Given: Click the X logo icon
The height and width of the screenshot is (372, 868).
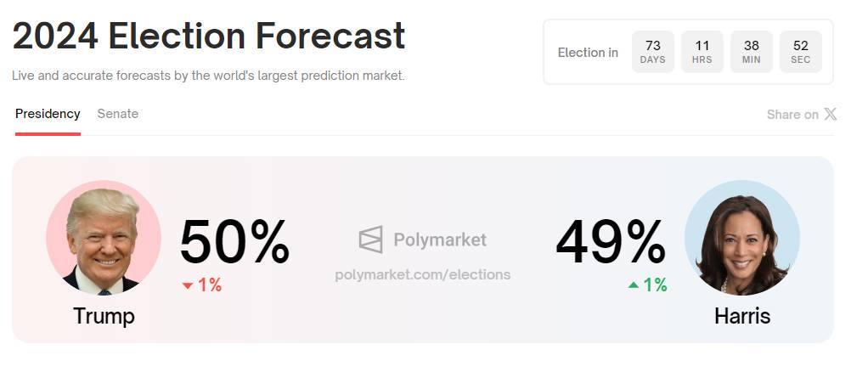Looking at the screenshot, I should pos(830,114).
